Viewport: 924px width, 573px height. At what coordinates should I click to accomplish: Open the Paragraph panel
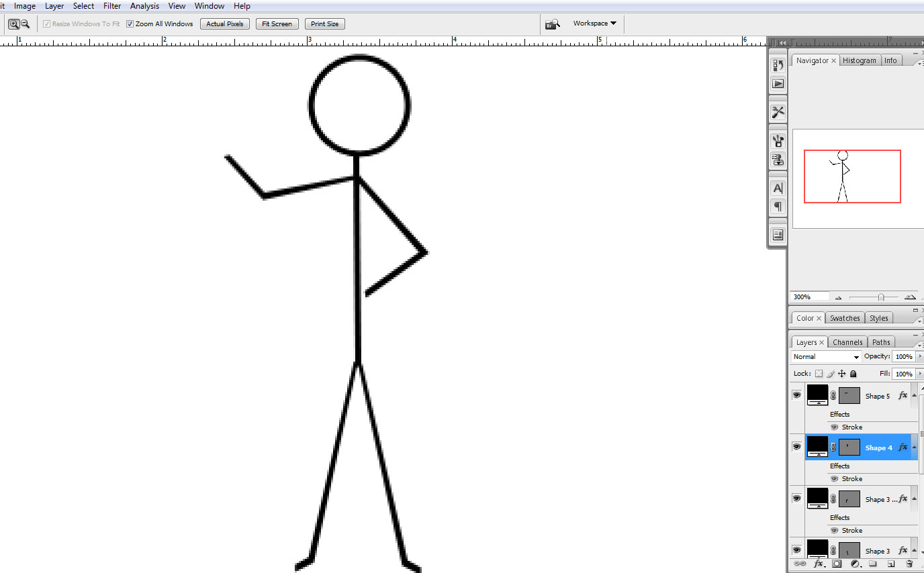pyautogui.click(x=778, y=207)
